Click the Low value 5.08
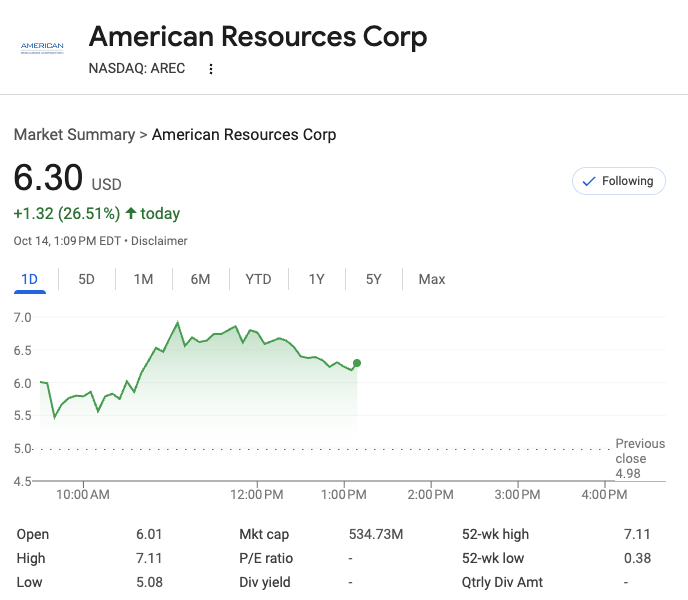688x600 pixels. [149, 582]
